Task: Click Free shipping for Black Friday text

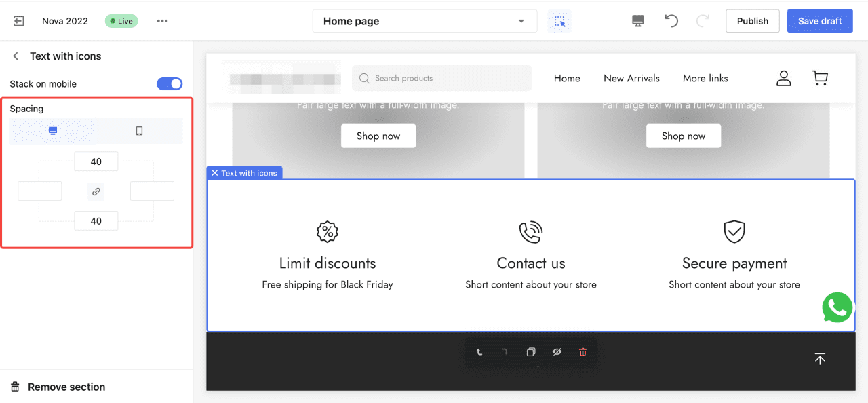Action: 328,284
